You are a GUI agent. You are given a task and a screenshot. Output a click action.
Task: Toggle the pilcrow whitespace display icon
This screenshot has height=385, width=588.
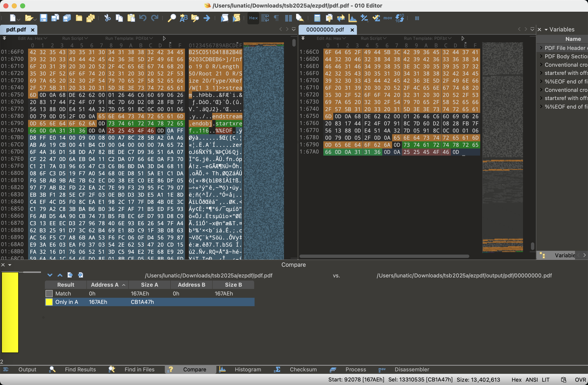[x=276, y=18]
